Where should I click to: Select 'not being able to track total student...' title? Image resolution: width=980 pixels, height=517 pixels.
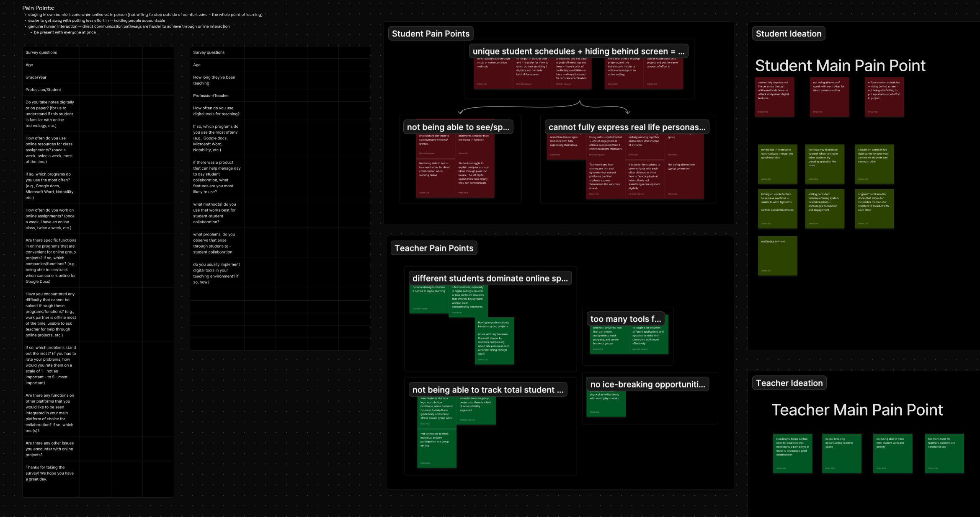[487, 390]
